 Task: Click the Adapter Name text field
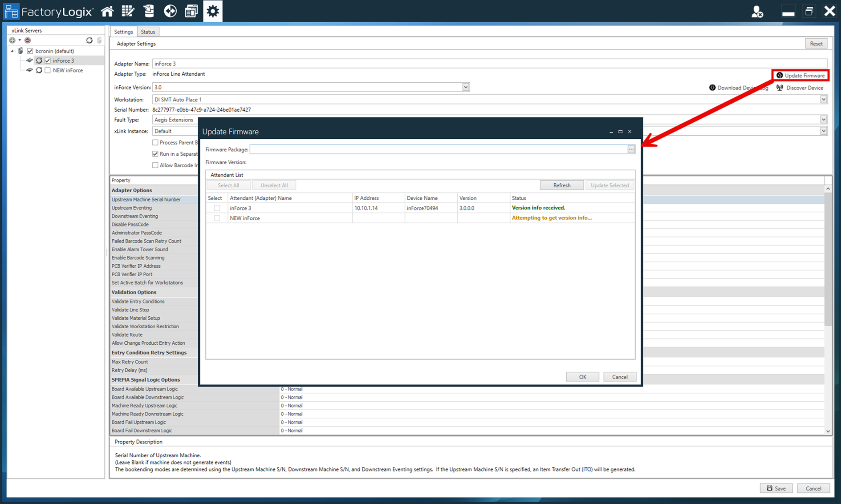pos(490,64)
